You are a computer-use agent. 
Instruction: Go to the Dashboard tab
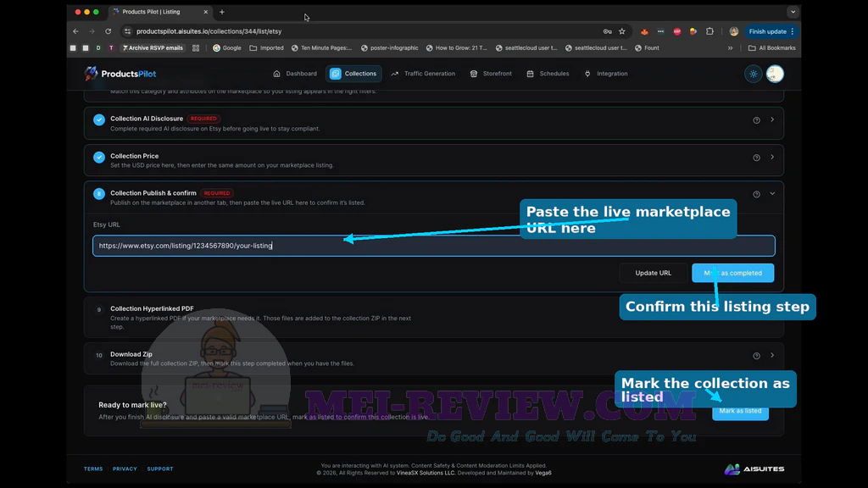295,74
